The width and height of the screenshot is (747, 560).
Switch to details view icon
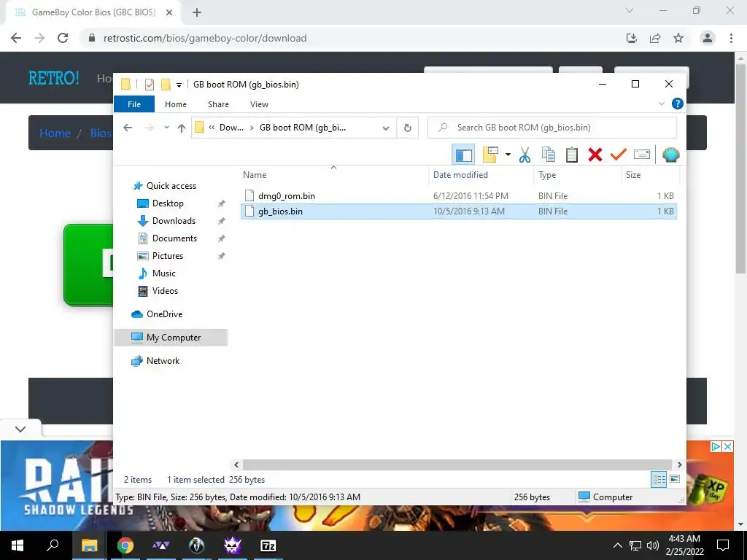coord(659,479)
